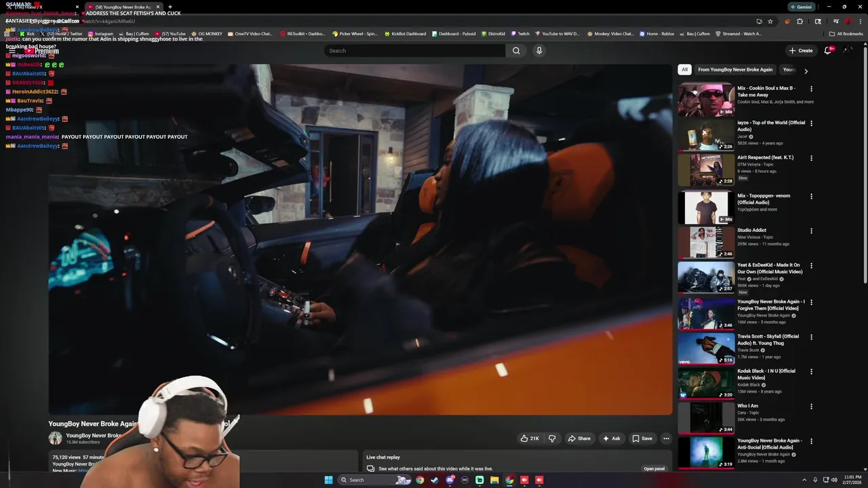Select From YoungBoy Never Broke Again chip
The image size is (868, 488).
click(735, 70)
